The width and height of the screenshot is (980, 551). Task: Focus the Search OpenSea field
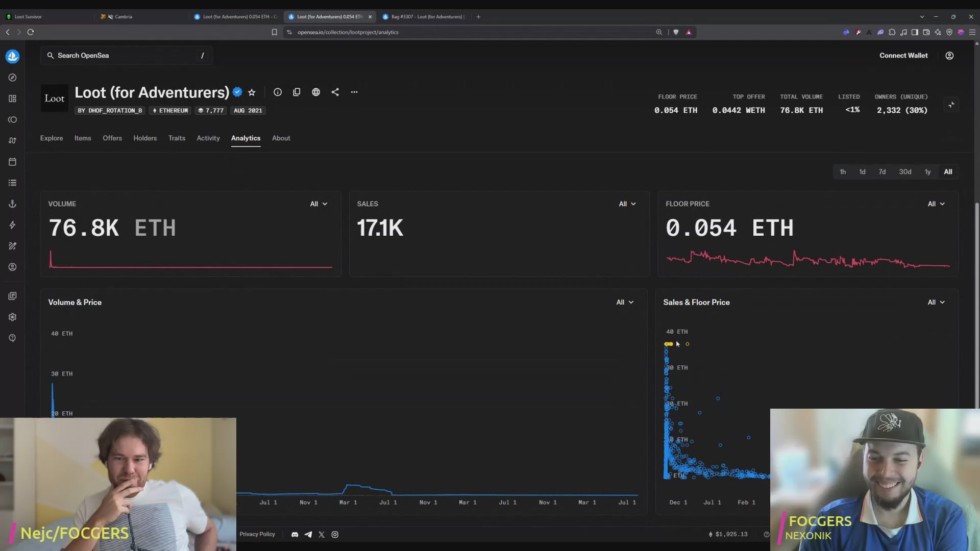[126, 56]
